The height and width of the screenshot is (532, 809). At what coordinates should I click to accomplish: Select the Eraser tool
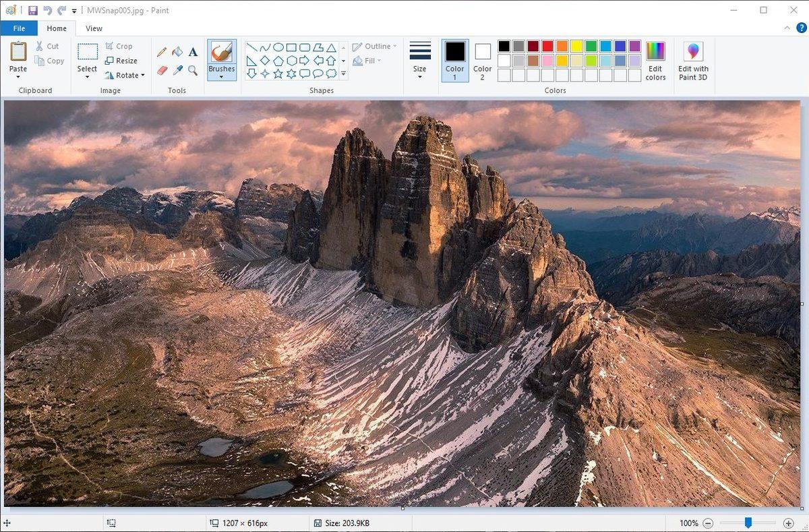161,69
